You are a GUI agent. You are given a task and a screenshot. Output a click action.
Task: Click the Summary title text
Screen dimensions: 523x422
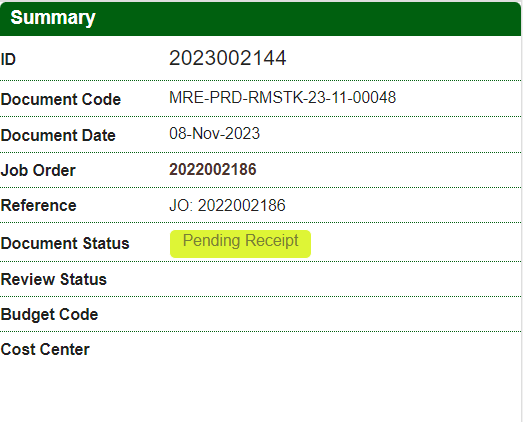coord(53,18)
